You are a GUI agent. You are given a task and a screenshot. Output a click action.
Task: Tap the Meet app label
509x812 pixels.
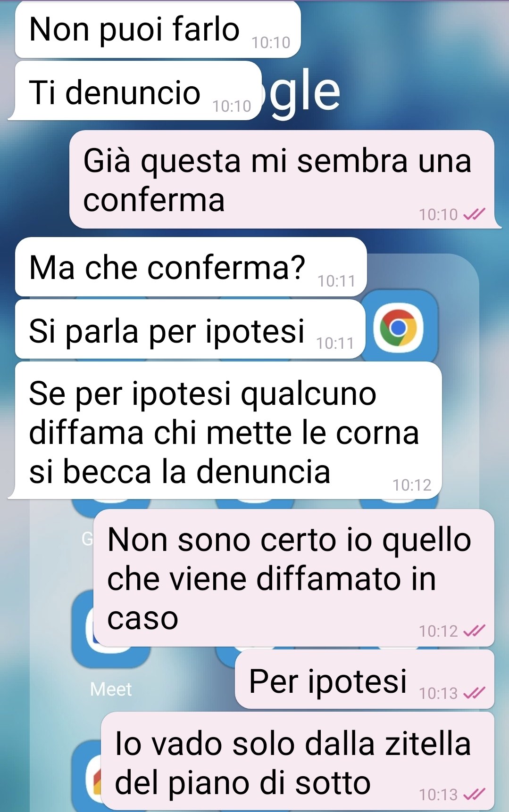111,689
